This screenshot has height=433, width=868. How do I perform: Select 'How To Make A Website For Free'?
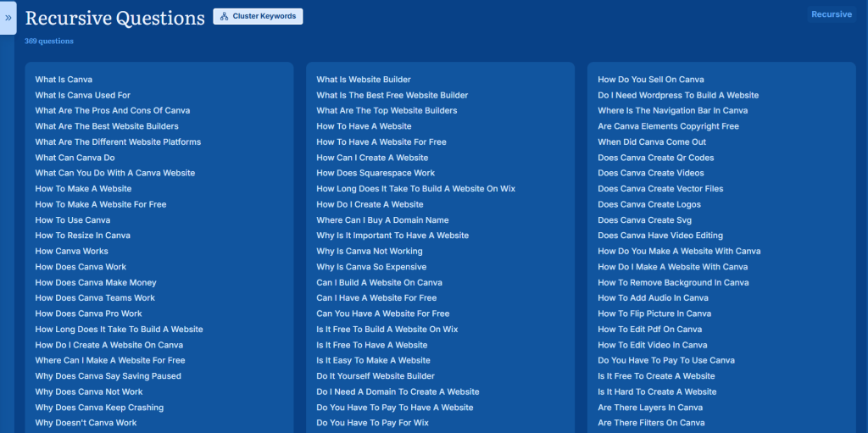point(101,204)
